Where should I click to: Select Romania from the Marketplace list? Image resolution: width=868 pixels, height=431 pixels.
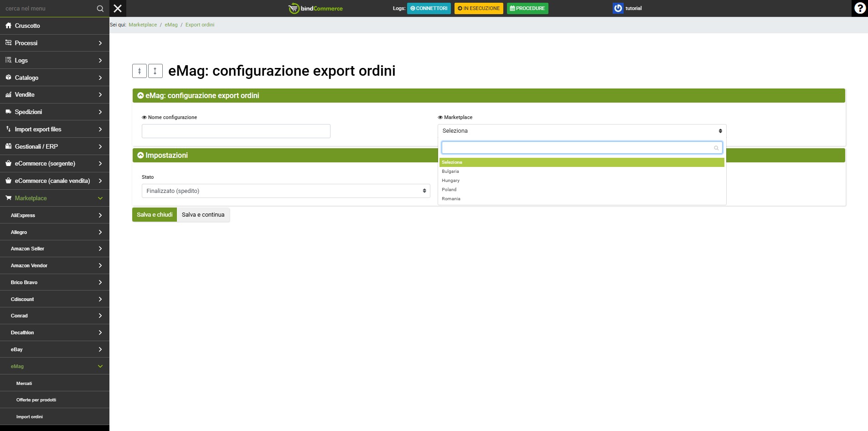pos(451,199)
